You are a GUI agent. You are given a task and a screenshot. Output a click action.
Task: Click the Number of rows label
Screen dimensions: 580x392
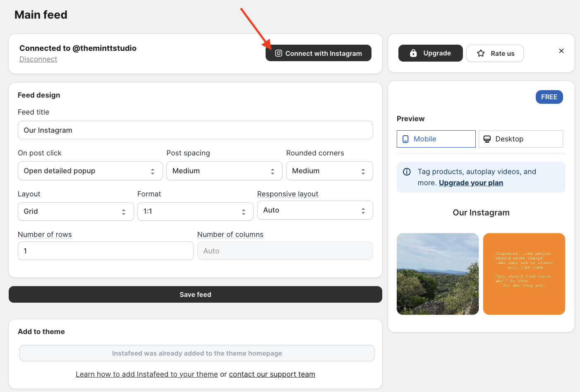(45, 234)
